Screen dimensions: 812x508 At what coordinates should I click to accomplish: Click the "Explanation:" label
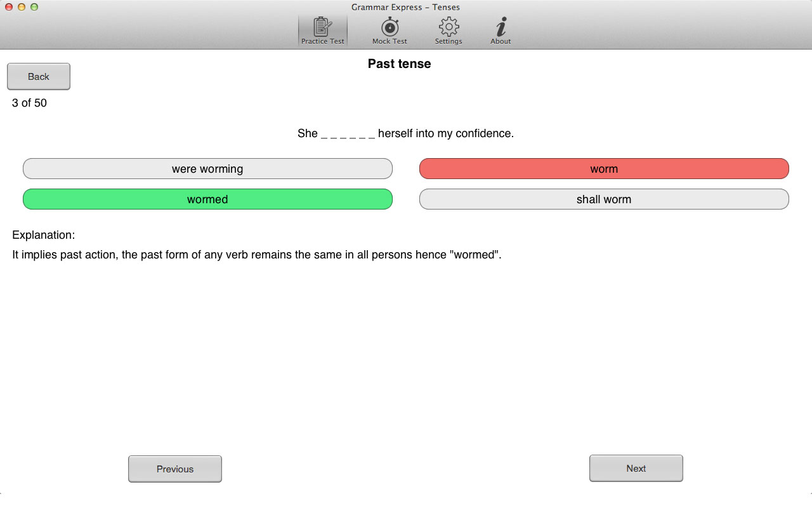tap(43, 235)
